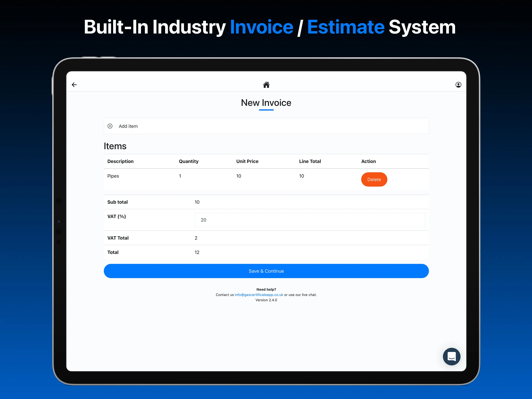The width and height of the screenshot is (532, 399).
Task: Click Save & Continue button
Action: point(266,271)
